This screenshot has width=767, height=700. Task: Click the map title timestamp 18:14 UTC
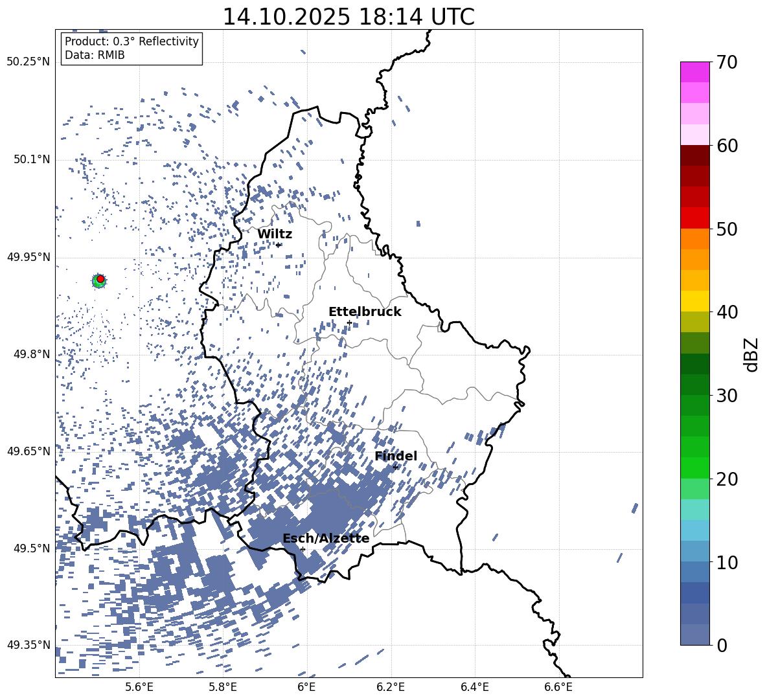point(349,17)
